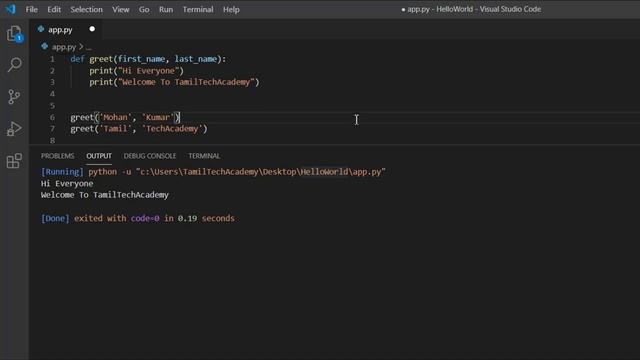Click the greet('Mohan', 'Kumar') line
The width and height of the screenshot is (640, 360).
point(125,118)
